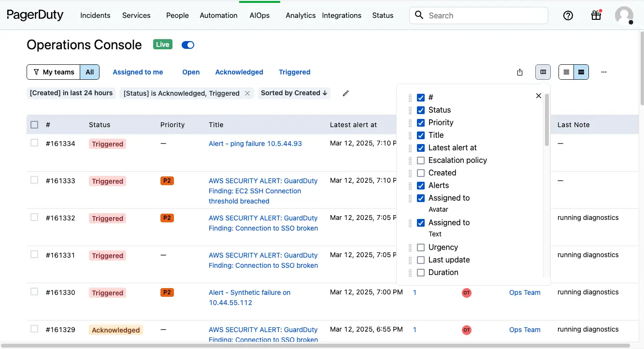Select all incidents with header checkbox
The width and height of the screenshot is (644, 349).
34,125
